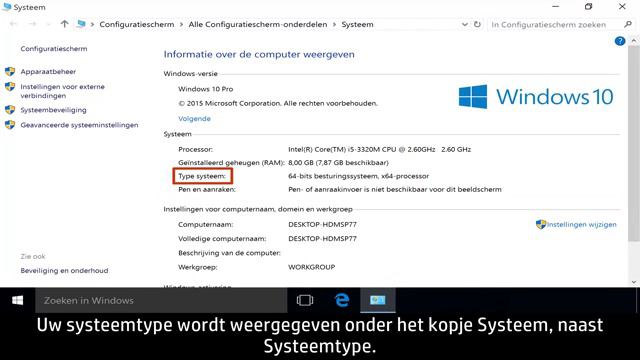Click Pen- of aanraakinvoer value text

coord(395,189)
